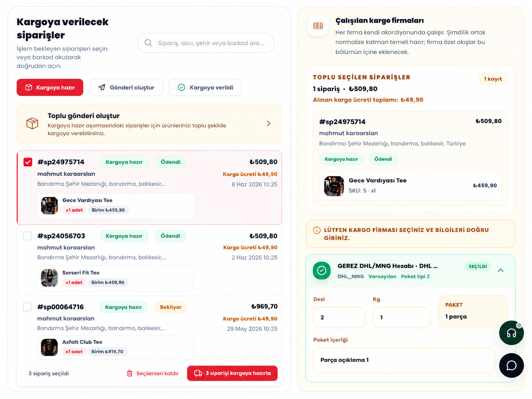This screenshot has height=399, width=532.
Task: Uncheck order #sp24975714 checkbox
Action: click(x=28, y=162)
